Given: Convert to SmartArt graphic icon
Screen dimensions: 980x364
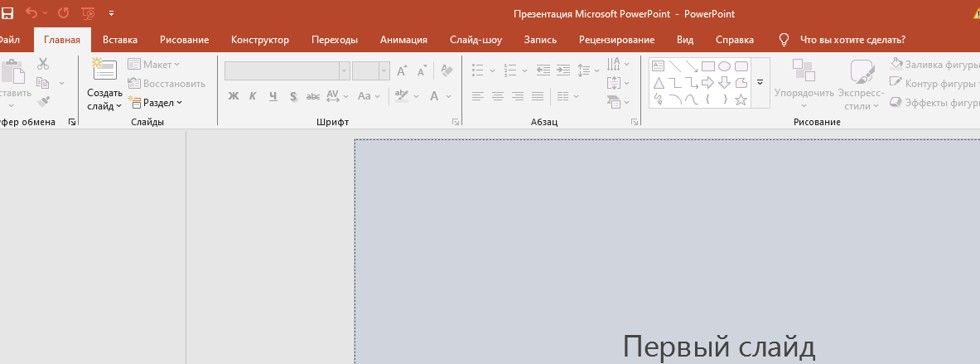Looking at the screenshot, I should coord(618,101).
